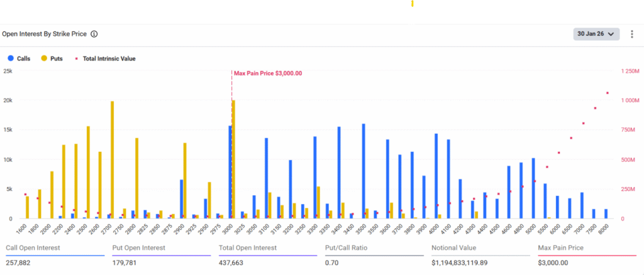Select the Call Open Interest stat card
This screenshot has height=275, width=644.
[53, 255]
